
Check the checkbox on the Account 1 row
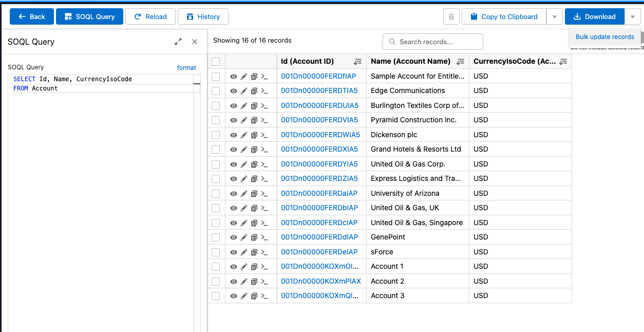point(216,266)
